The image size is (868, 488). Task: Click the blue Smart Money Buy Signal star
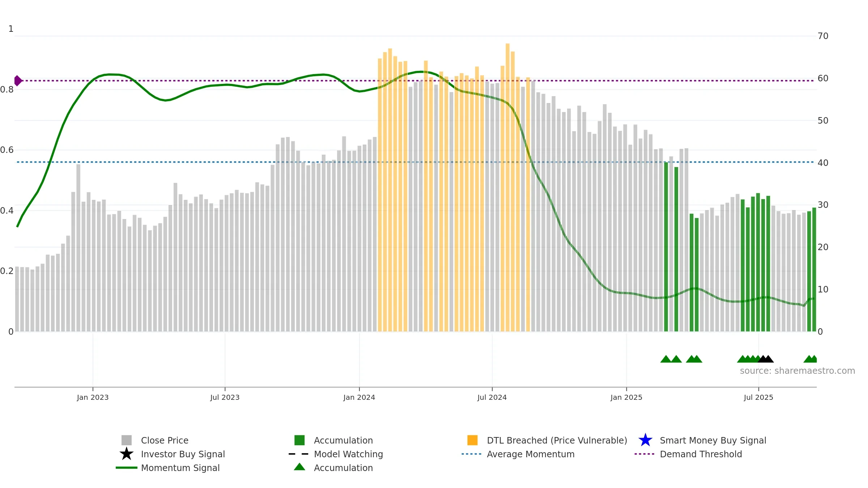click(x=645, y=440)
